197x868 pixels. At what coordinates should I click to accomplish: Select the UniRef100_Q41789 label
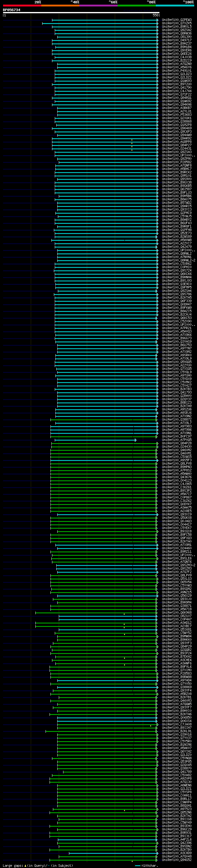177,772
